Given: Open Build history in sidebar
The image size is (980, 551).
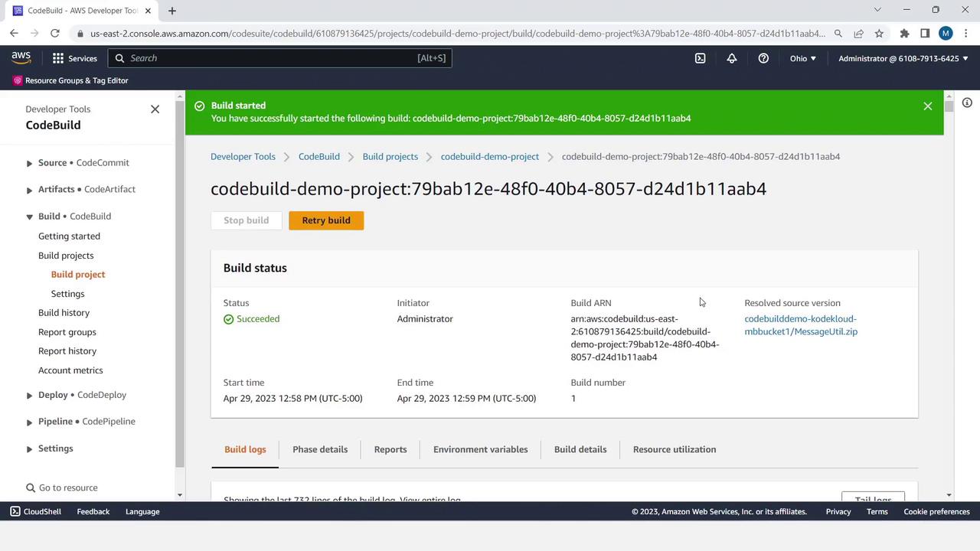Looking at the screenshot, I should 64,313.
